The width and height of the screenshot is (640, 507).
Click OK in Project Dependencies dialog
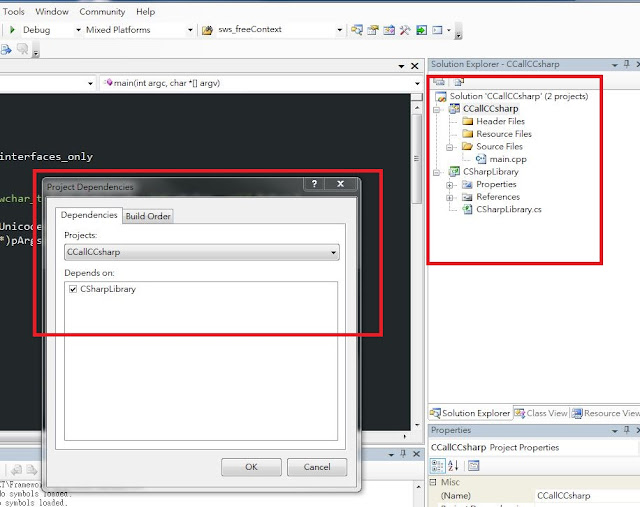pos(251,467)
